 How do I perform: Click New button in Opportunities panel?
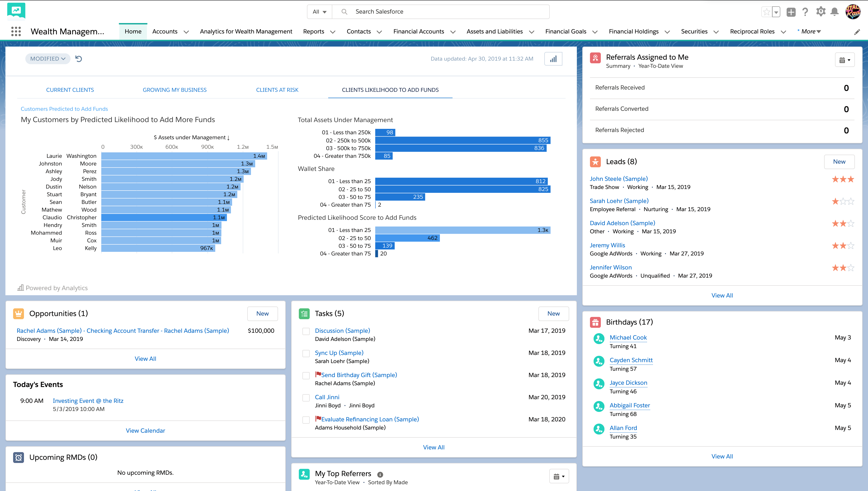point(262,313)
